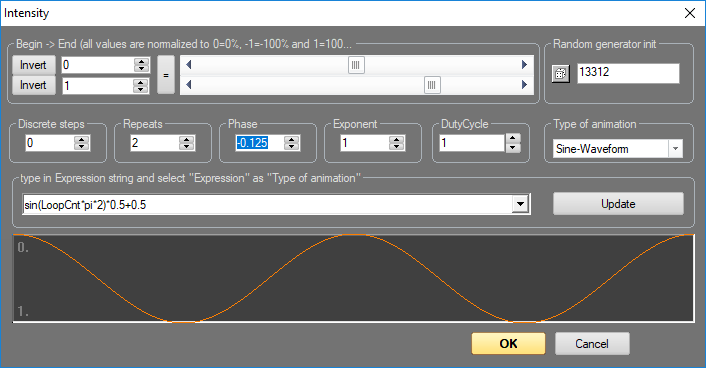Click the left arrow of the Begin slider
The height and width of the screenshot is (368, 706).
tap(189, 65)
